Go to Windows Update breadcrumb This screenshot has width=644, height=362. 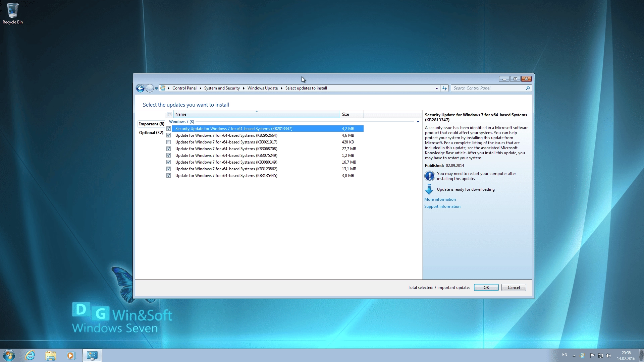[x=263, y=88]
